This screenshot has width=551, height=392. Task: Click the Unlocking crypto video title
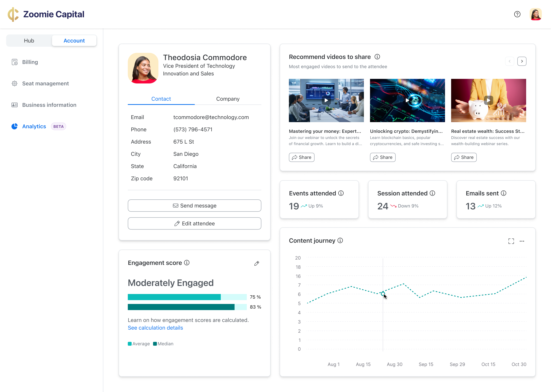coord(406,131)
